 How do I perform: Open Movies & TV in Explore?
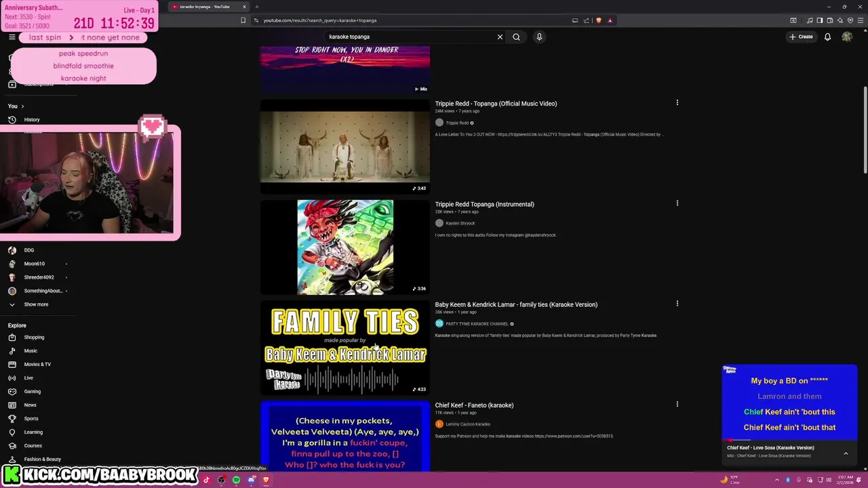[x=37, y=365]
